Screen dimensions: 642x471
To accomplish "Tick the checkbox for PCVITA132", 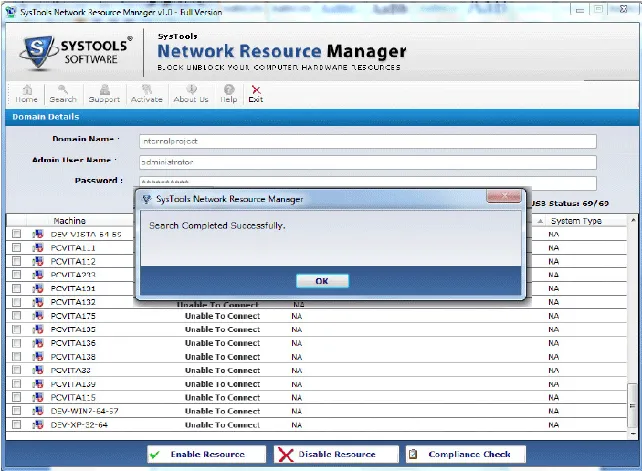I will [16, 302].
